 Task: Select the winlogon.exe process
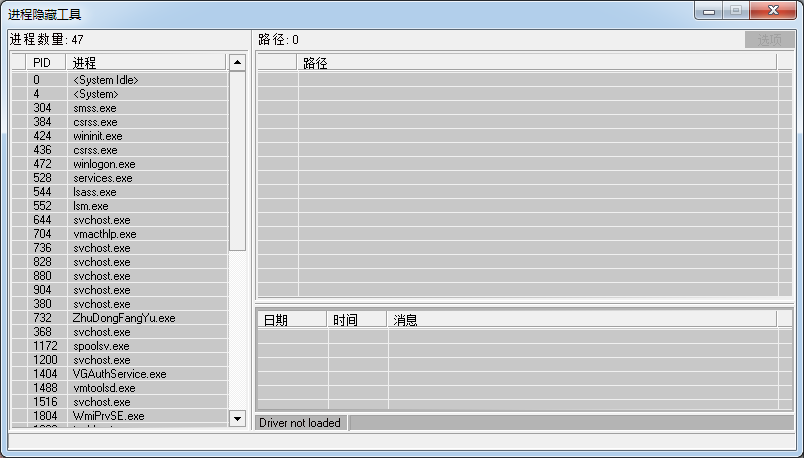pyautogui.click(x=104, y=164)
